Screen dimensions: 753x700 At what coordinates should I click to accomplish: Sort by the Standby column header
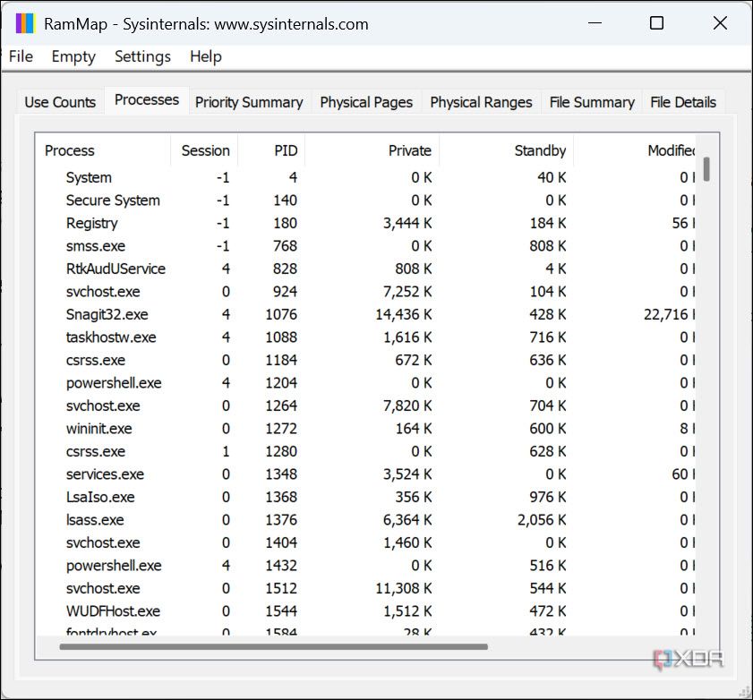point(538,150)
